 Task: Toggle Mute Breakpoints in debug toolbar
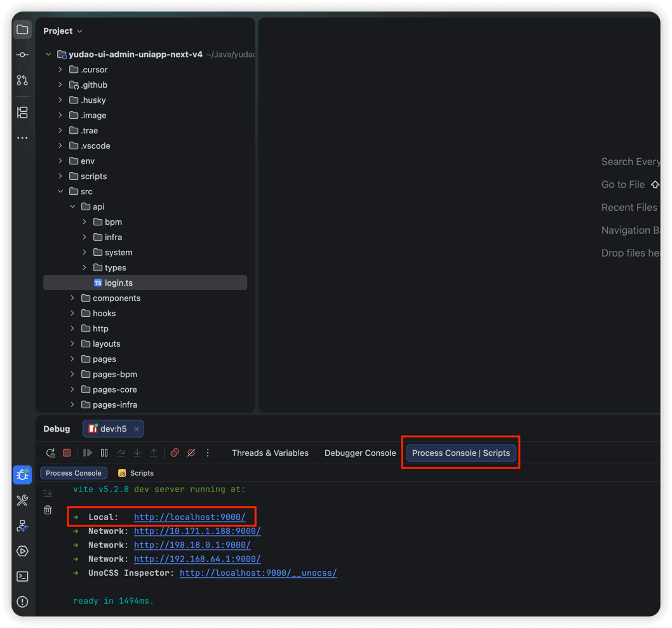(x=191, y=453)
